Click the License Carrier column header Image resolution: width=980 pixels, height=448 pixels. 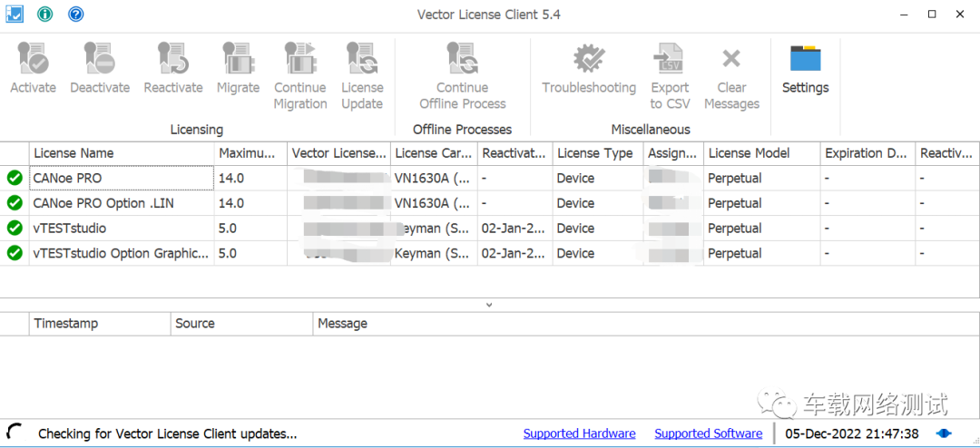434,153
